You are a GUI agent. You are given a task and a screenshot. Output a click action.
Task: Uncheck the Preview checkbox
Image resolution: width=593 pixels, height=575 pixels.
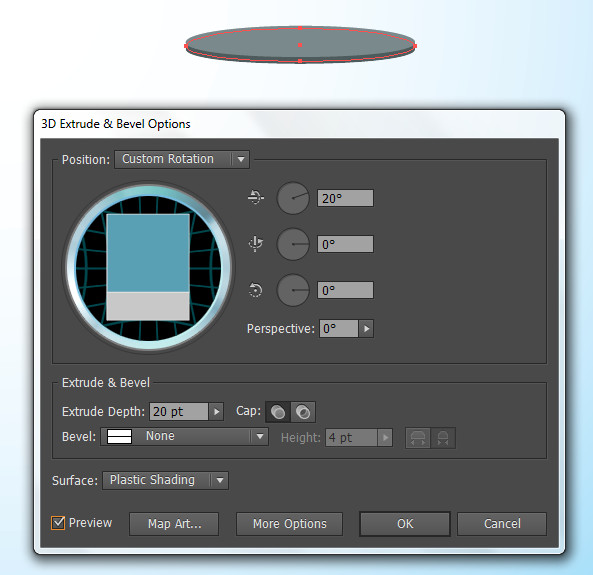(58, 523)
